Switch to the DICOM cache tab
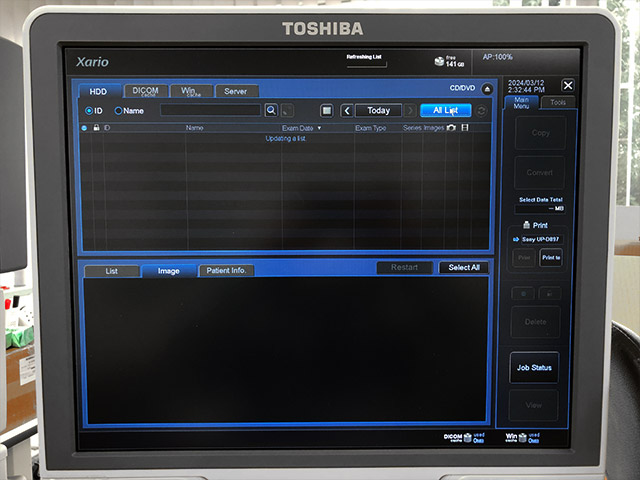The image size is (640, 480). 145,91
